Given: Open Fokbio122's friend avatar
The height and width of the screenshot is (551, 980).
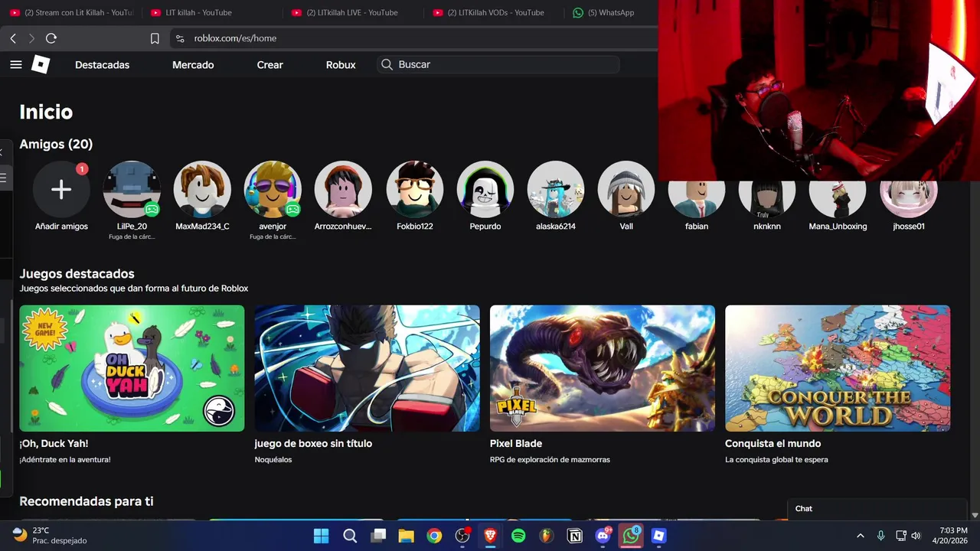Looking at the screenshot, I should tap(415, 189).
